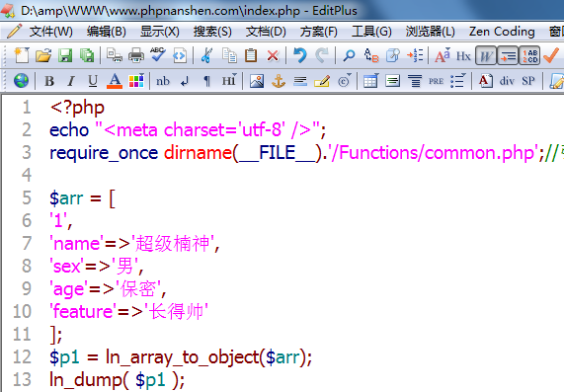Click the Save All icon
This screenshot has width=564, height=392.
(x=87, y=55)
